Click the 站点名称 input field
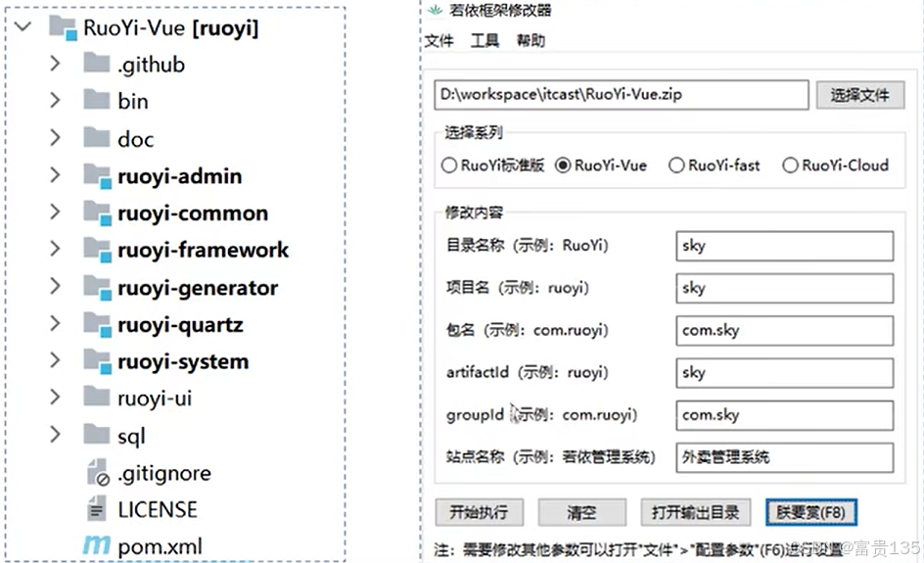 (784, 457)
